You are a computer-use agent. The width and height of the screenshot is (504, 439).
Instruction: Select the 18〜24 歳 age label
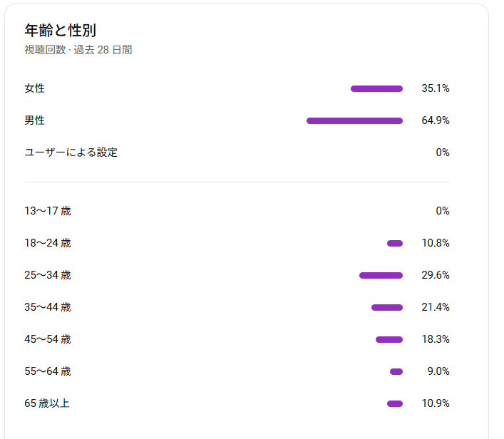point(48,243)
